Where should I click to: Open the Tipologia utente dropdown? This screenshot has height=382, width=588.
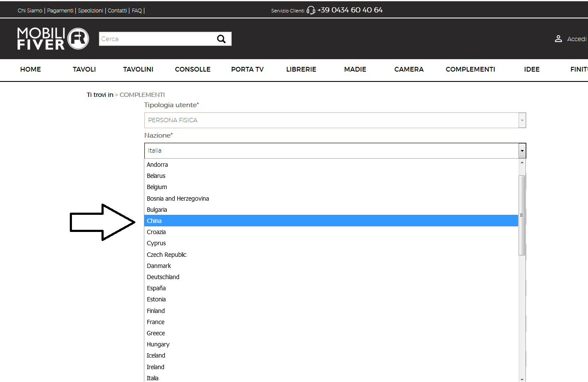click(x=335, y=120)
